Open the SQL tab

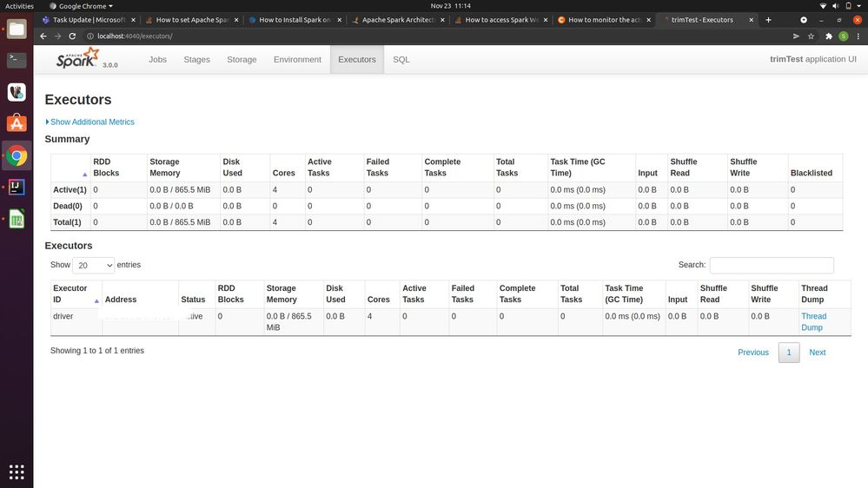(401, 60)
